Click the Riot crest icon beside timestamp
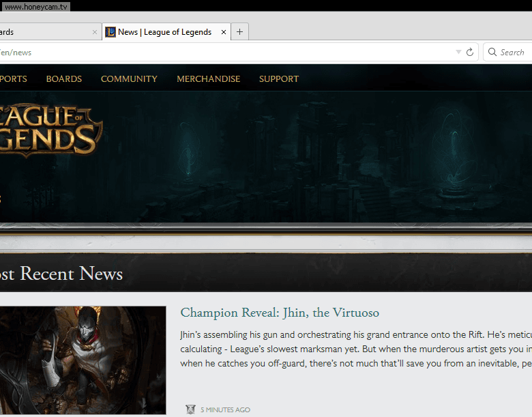Screen dimensions: 532x417 tap(191, 409)
